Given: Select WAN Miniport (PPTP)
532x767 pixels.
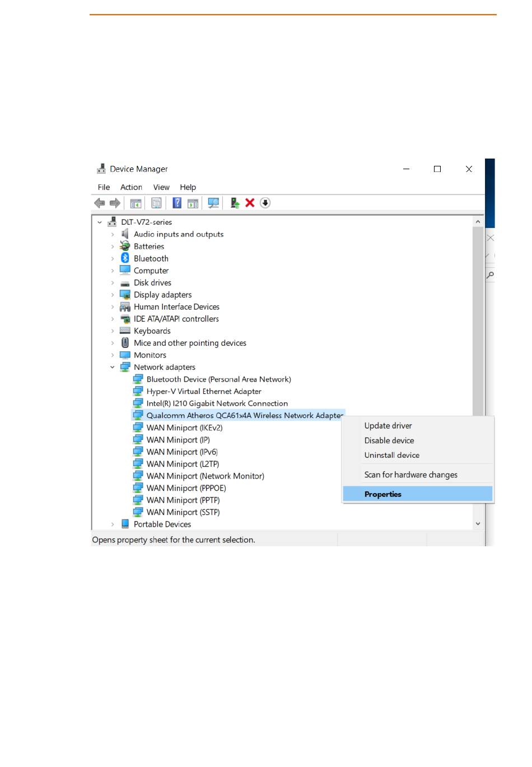Looking at the screenshot, I should click(183, 500).
